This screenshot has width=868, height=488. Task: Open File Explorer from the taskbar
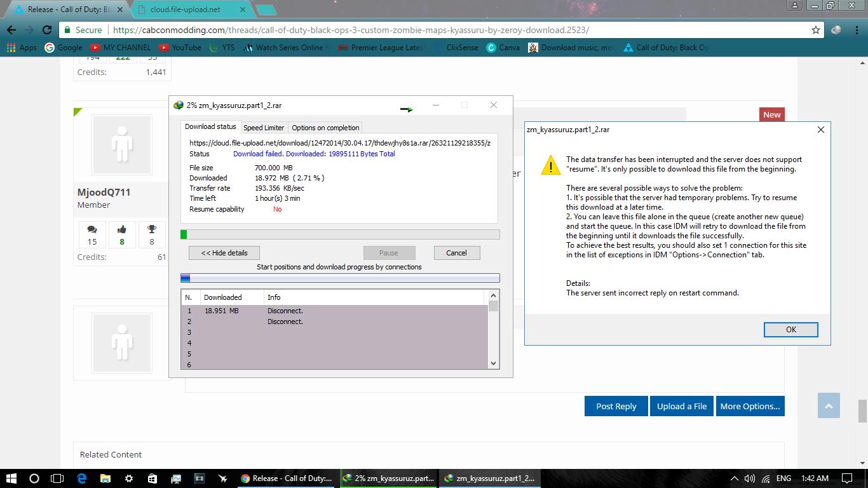pos(105,478)
